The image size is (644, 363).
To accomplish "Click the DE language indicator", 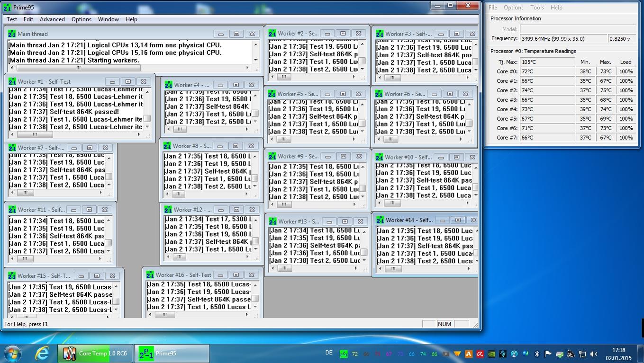I will [329, 353].
